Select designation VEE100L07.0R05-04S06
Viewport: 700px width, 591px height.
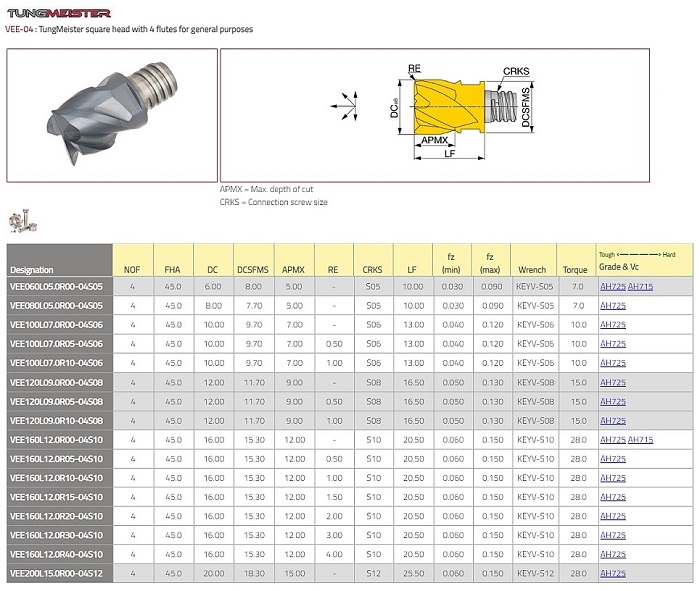point(56,344)
